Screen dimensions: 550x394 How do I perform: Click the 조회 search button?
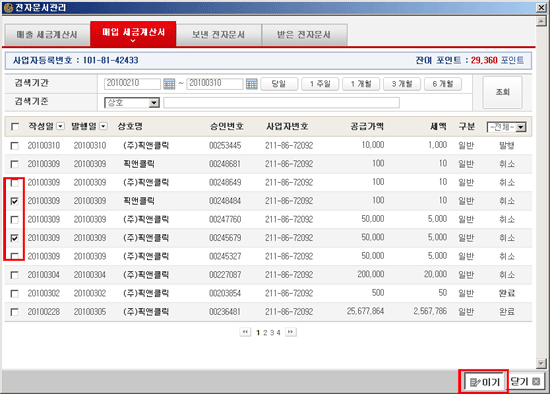click(502, 92)
